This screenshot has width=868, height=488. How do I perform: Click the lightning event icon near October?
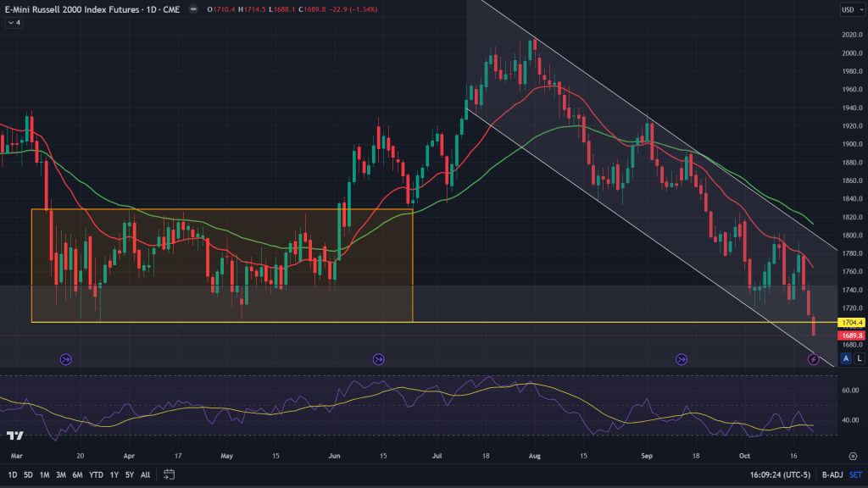point(813,360)
